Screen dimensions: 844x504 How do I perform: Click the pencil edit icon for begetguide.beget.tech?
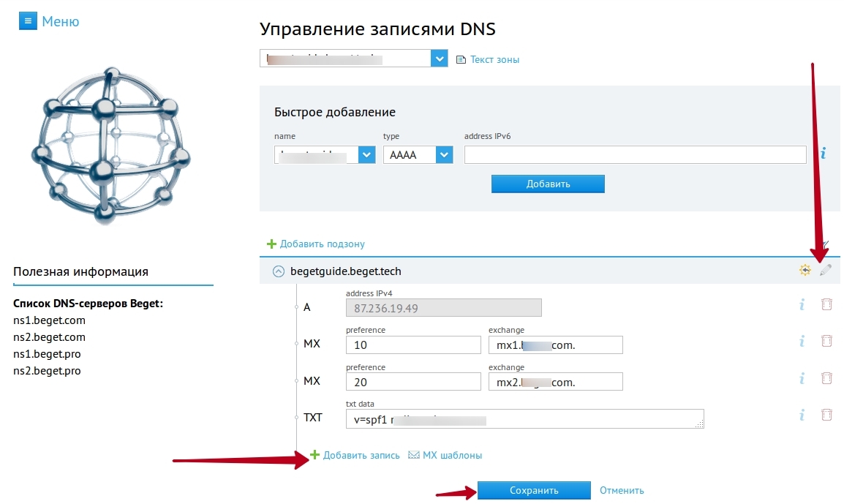[x=826, y=271]
